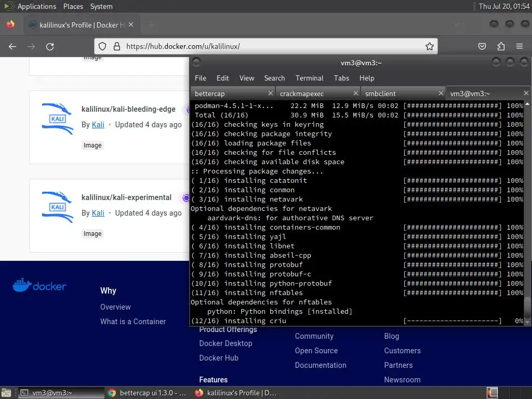Close the vm3@vm3:~ terminal tab

point(526,93)
